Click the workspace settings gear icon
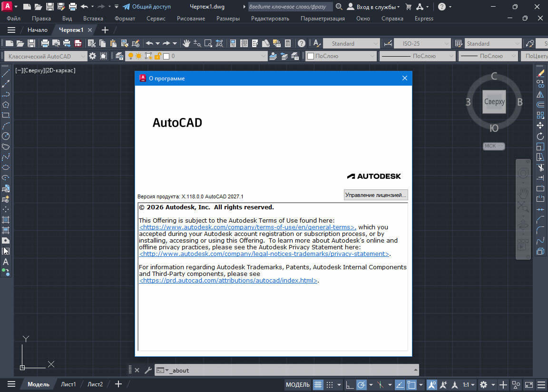The image size is (548, 392). click(92, 56)
